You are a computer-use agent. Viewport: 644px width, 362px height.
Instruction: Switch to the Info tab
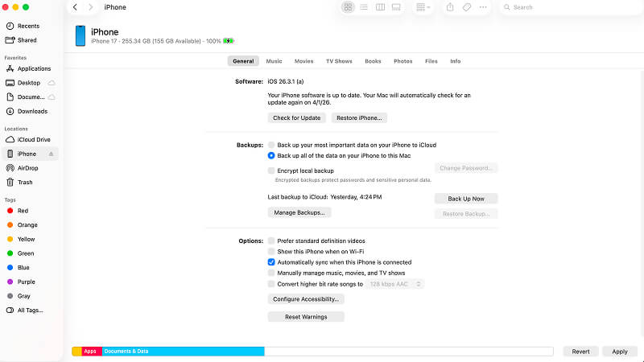pos(455,61)
